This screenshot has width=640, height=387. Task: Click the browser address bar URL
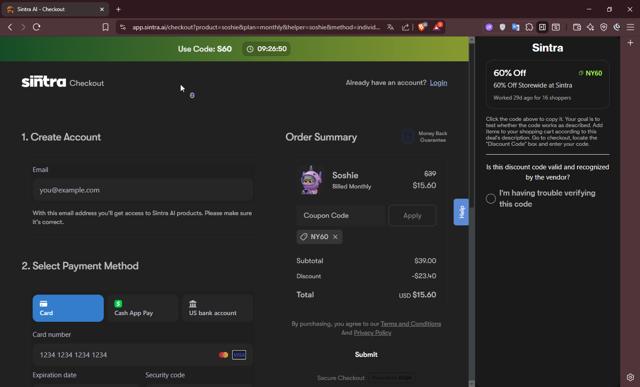pyautogui.click(x=256, y=27)
